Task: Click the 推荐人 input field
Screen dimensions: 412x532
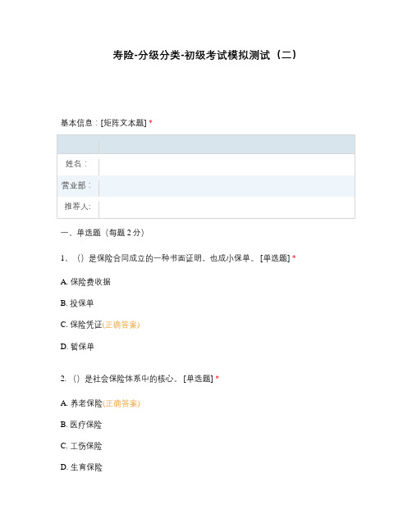Action: pos(227,207)
